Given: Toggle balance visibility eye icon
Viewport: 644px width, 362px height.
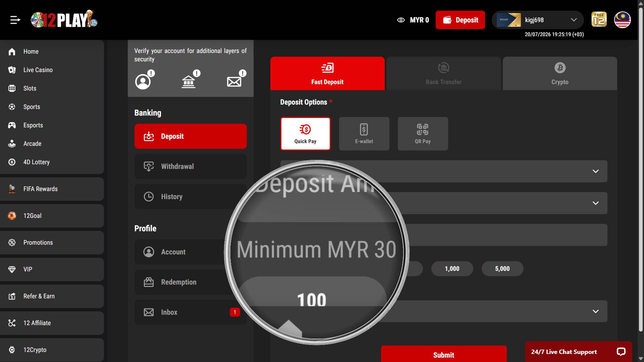Looking at the screenshot, I should click(401, 20).
